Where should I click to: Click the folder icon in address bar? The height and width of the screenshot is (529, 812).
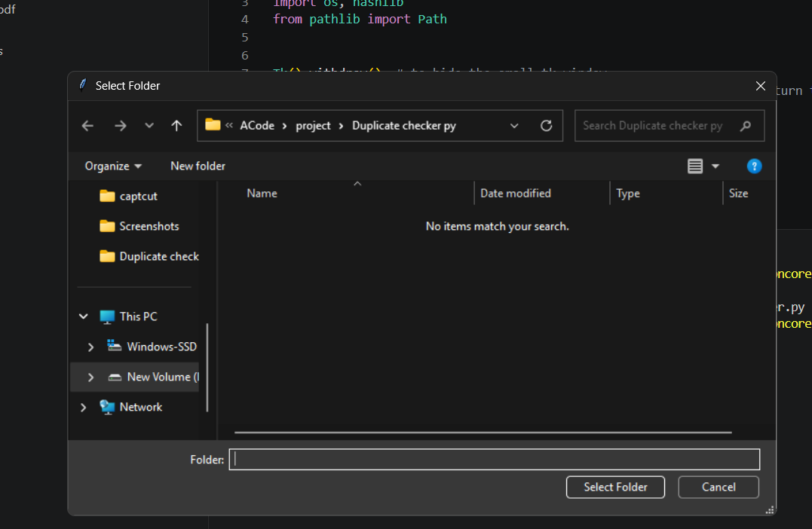[x=213, y=125]
